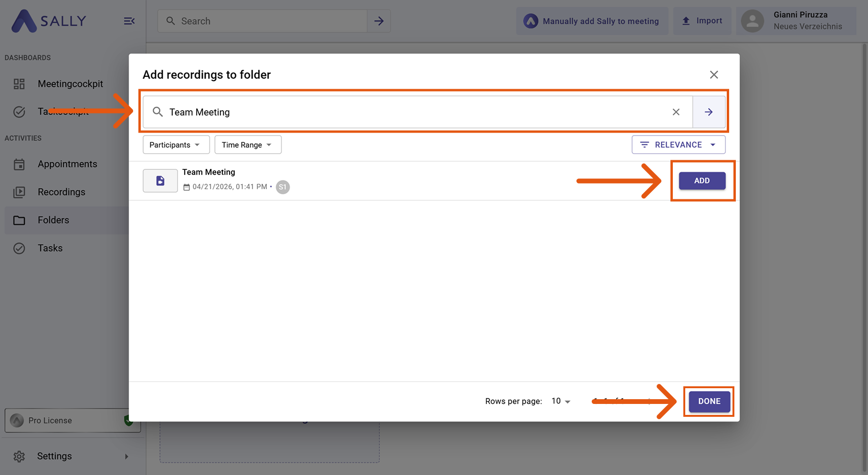Click the Team Meeting document icon
868x475 pixels.
point(160,181)
